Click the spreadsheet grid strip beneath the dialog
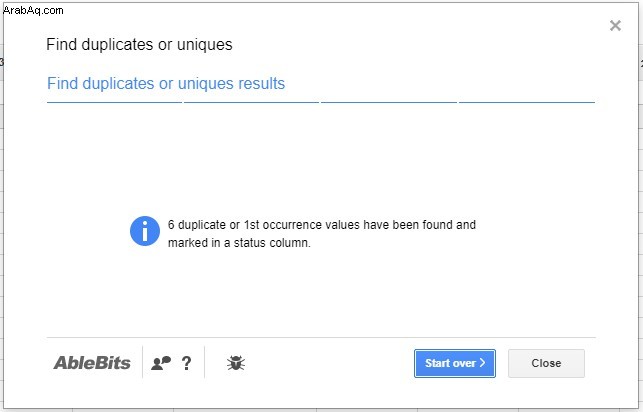 click(x=322, y=410)
